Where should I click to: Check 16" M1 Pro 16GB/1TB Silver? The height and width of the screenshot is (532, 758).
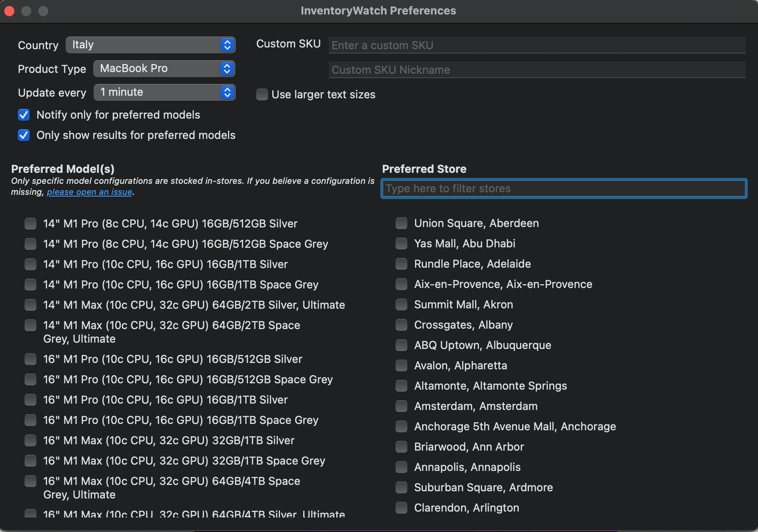[30, 400]
